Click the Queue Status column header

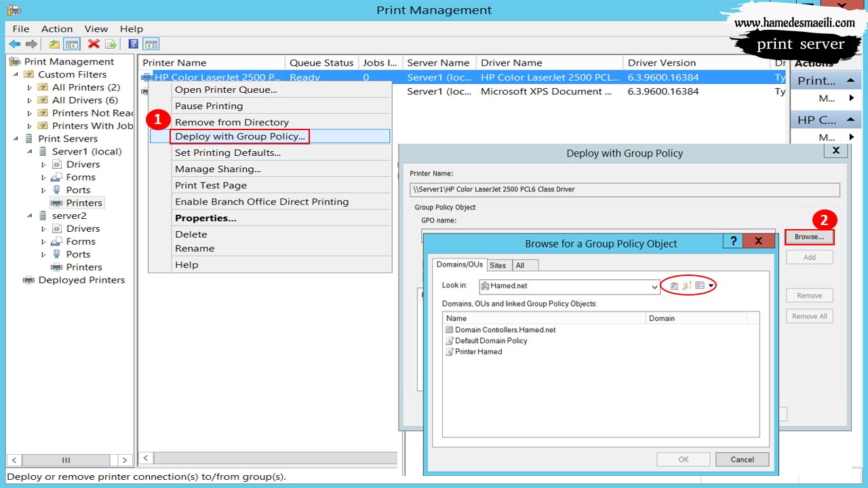click(x=321, y=63)
